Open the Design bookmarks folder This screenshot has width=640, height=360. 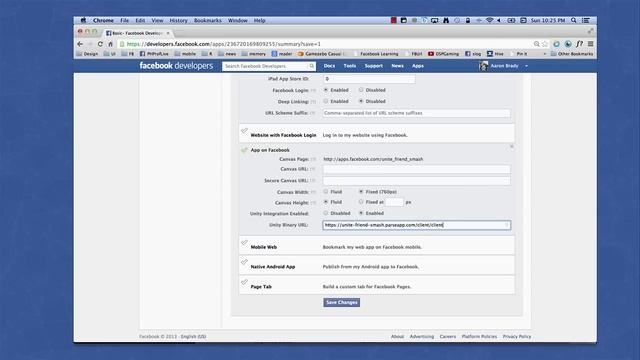point(87,54)
